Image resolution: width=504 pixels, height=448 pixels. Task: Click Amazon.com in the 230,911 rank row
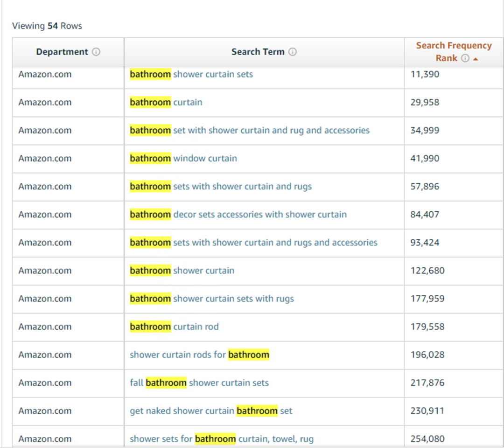(x=45, y=411)
